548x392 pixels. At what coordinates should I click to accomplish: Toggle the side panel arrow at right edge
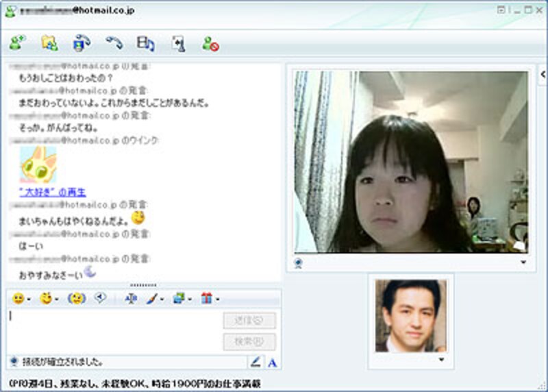tap(543, 74)
